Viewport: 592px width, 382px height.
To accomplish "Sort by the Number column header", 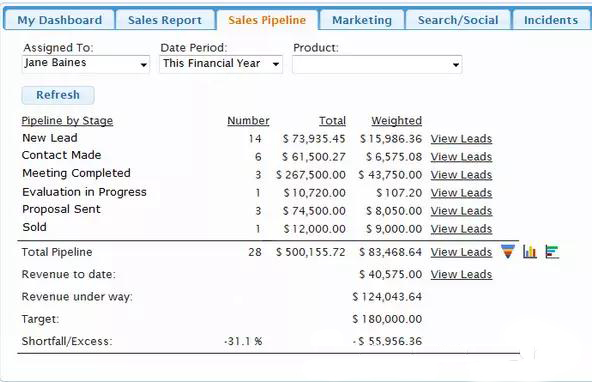I will point(248,121).
